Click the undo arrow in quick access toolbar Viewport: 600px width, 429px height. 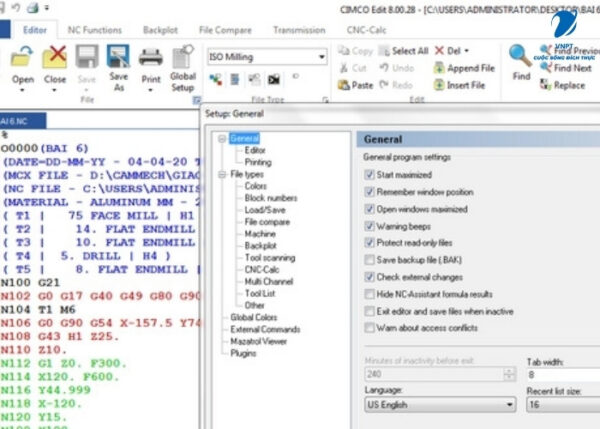(x=16, y=7)
